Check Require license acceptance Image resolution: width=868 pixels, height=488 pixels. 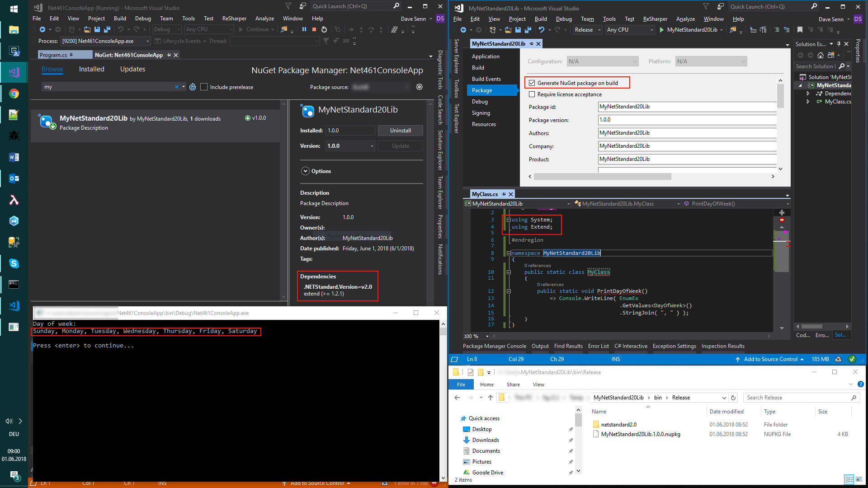[532, 94]
